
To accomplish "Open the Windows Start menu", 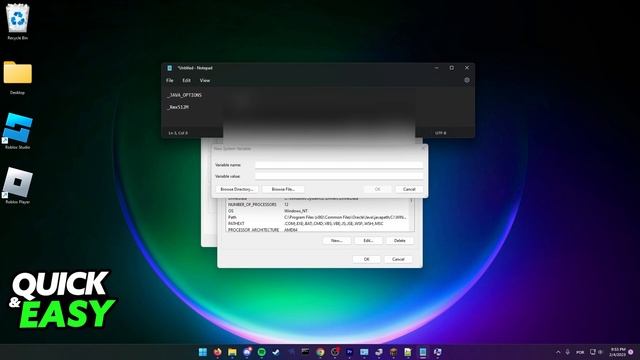I will coord(203,352).
